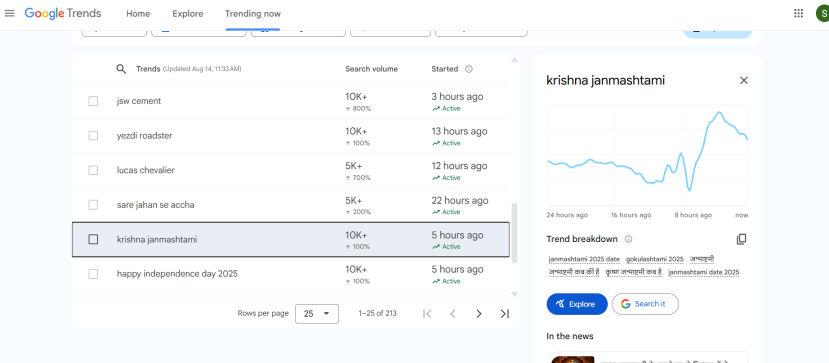829x363 pixels.
Task: Copy the trend breakdown terms
Action: (741, 239)
